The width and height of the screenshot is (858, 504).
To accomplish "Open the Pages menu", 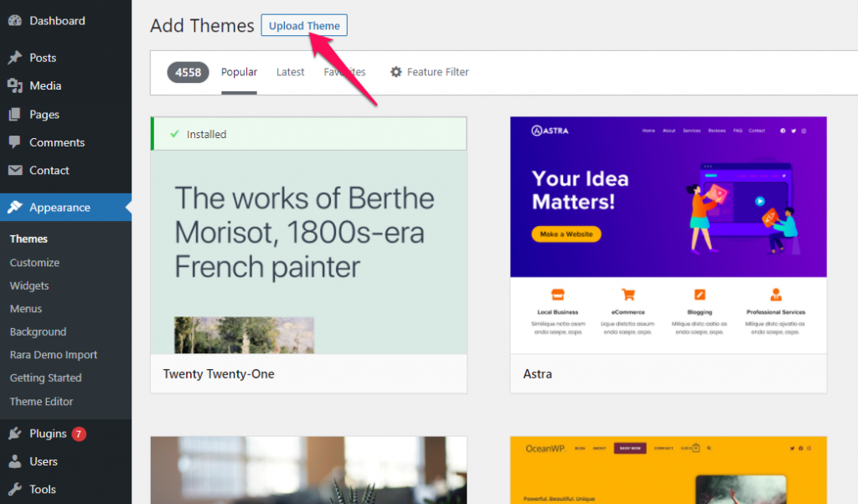I will 65,114.
